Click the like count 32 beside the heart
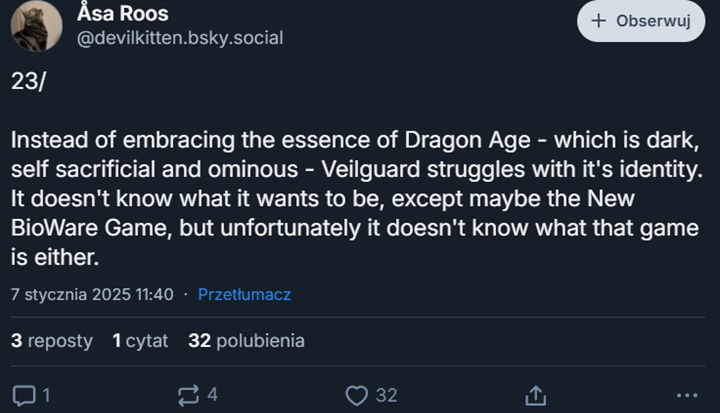Screen dimensions: 720x413 click(x=386, y=395)
